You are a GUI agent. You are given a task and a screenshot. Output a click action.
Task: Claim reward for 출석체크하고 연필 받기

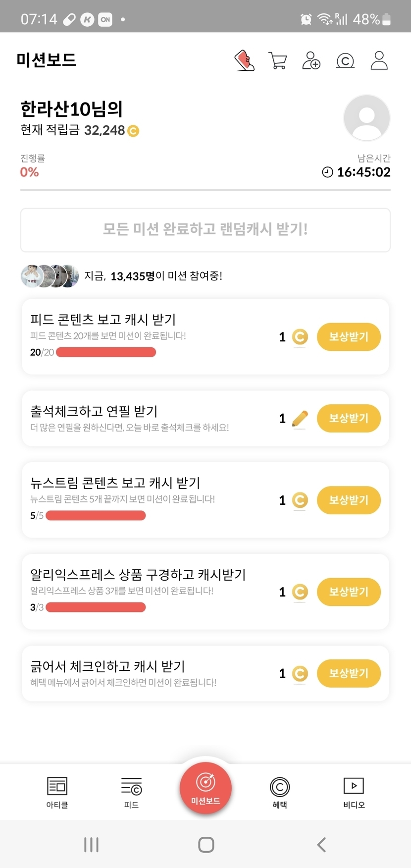pos(349,419)
